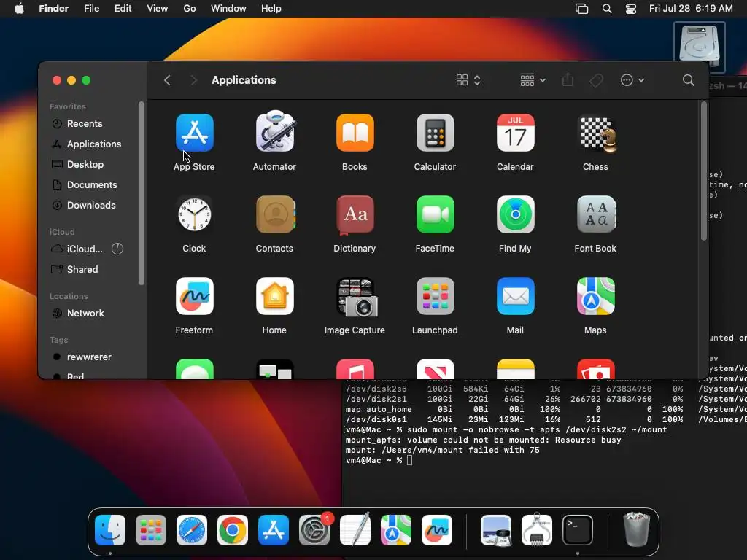Click the Applications content vertical scrollbar
This screenshot has width=747, height=560.
click(704, 171)
